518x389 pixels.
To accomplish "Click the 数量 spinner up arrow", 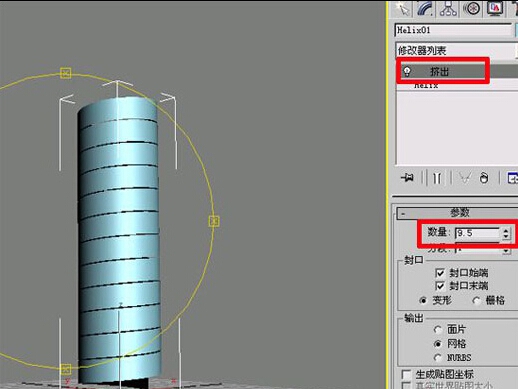I will (506, 230).
